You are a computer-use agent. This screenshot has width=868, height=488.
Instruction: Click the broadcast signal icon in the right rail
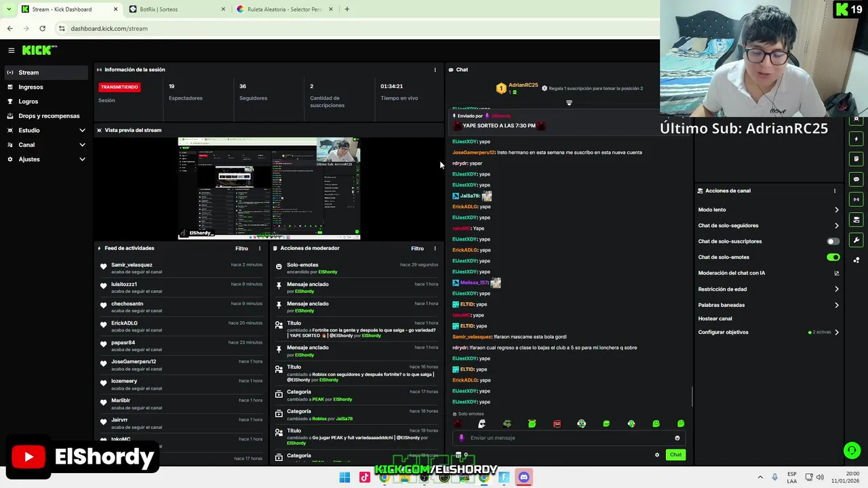tap(856, 199)
